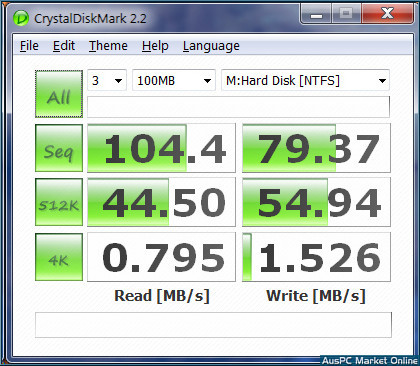
Task: Expand the test count dropdown showing 3
Action: [x=107, y=80]
